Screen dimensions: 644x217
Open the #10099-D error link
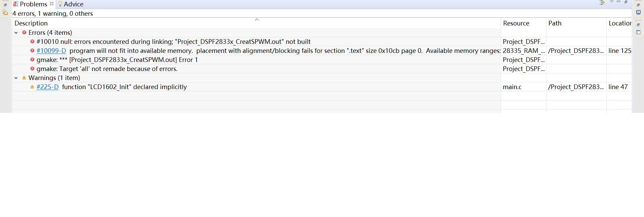[x=51, y=51]
